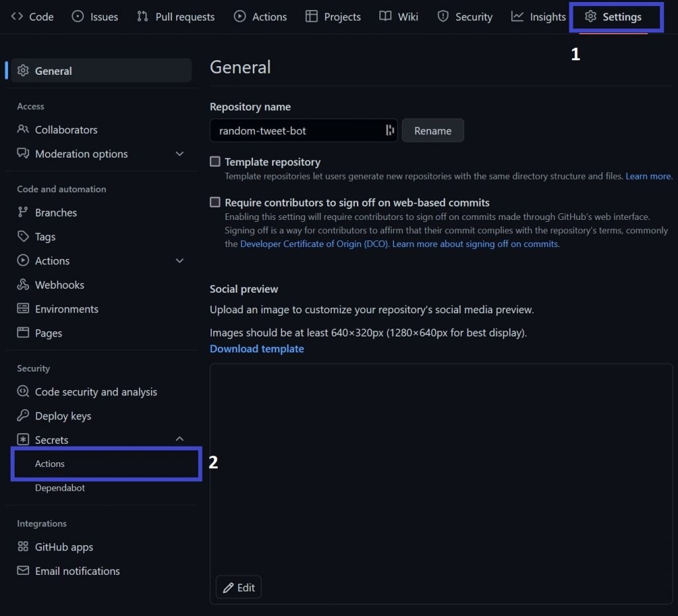
Task: Check Require contributors to sign off checkbox
Action: click(215, 203)
